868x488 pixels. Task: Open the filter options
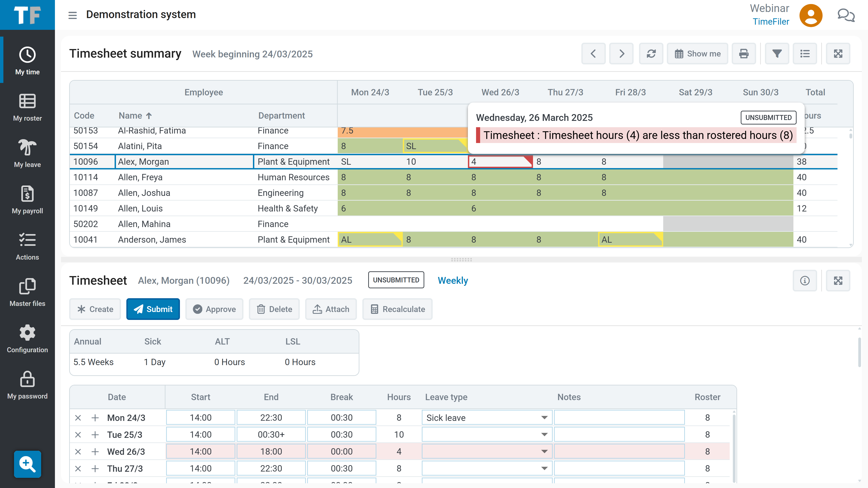777,53
